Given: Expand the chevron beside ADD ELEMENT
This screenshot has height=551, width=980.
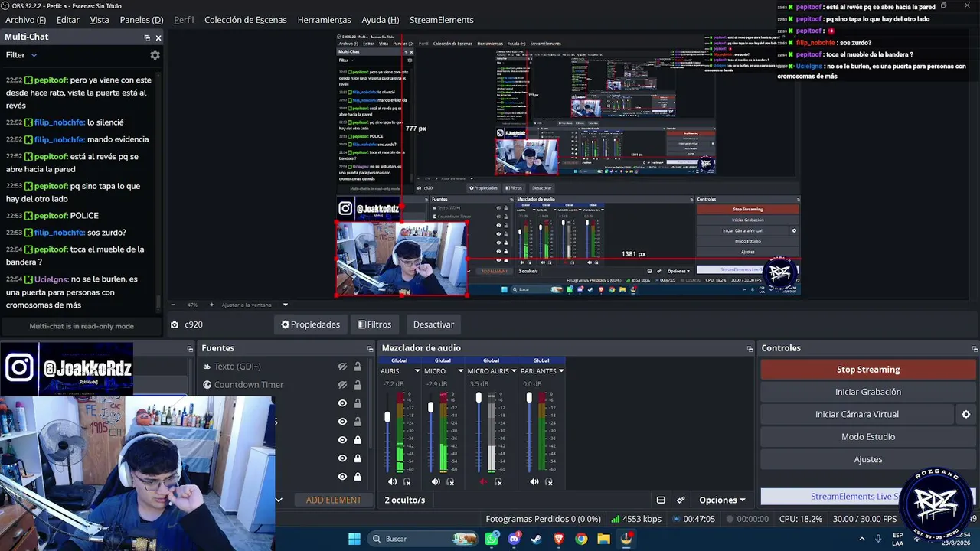Looking at the screenshot, I should (x=279, y=500).
